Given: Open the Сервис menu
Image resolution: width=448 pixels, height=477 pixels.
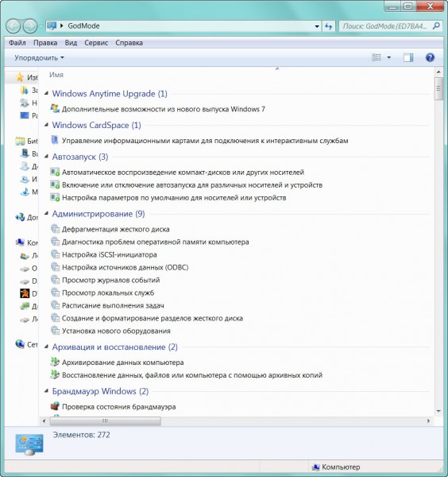Looking at the screenshot, I should [96, 43].
